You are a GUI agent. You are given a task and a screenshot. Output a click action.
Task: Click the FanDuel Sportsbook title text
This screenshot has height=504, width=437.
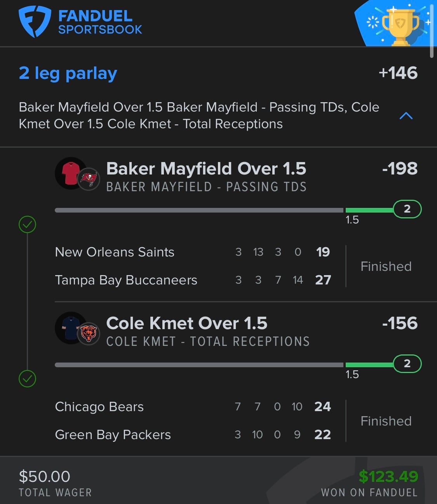(100, 22)
